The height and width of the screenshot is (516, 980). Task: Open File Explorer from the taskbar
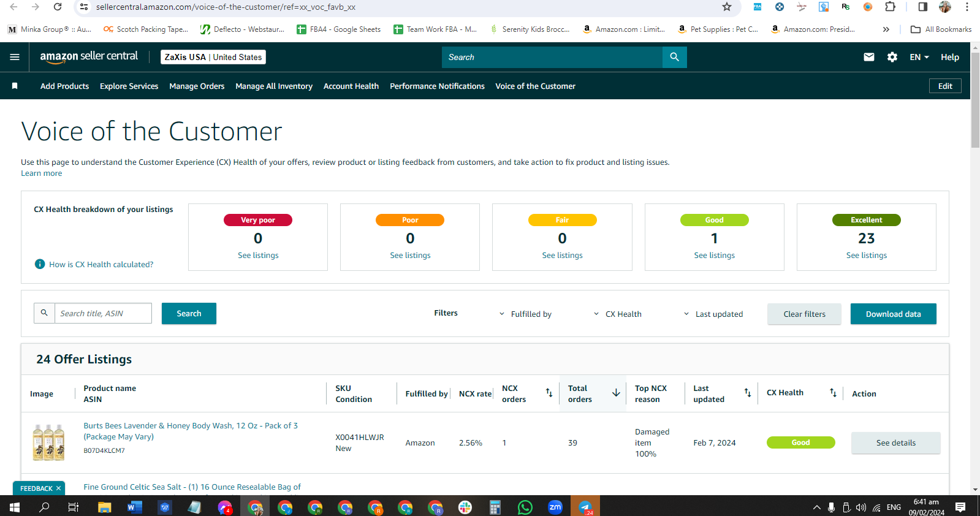click(105, 507)
